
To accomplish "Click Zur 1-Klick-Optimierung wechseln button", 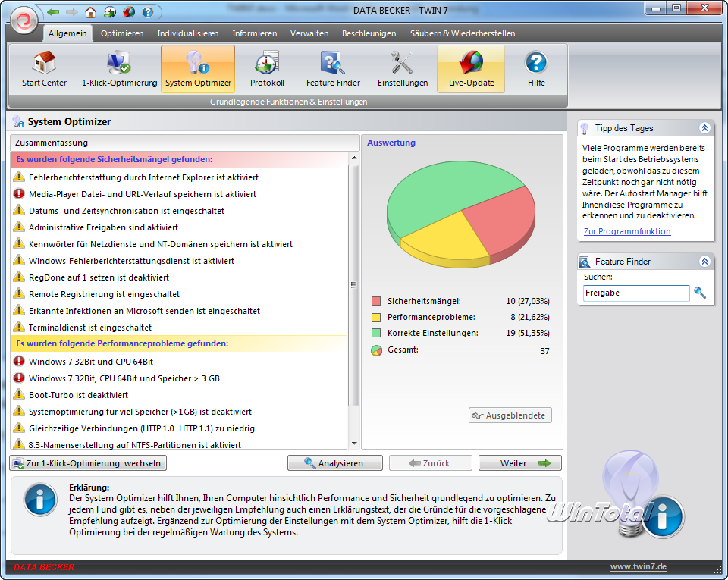I will click(88, 462).
